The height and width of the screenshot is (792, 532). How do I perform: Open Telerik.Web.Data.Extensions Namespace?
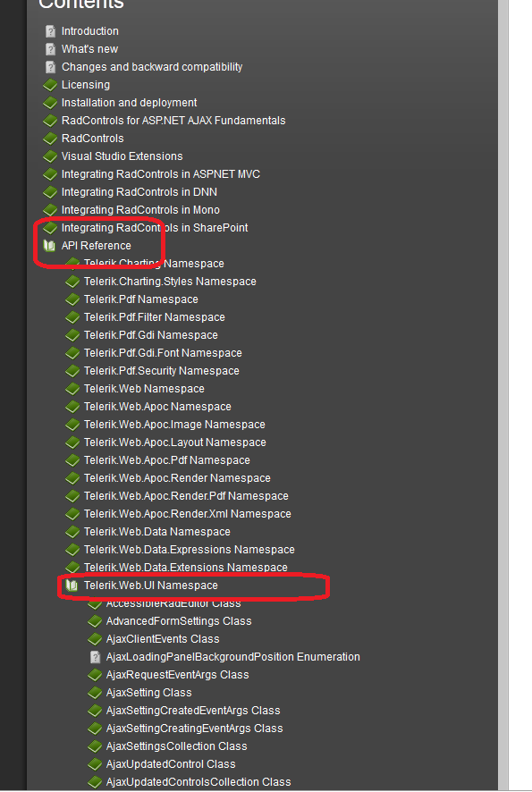(x=185, y=568)
